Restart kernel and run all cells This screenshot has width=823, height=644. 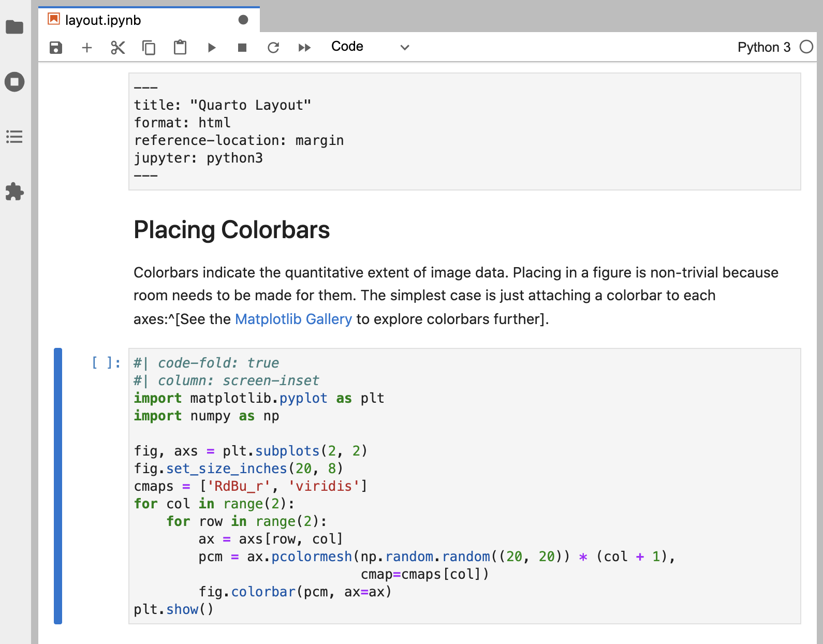[x=304, y=48]
